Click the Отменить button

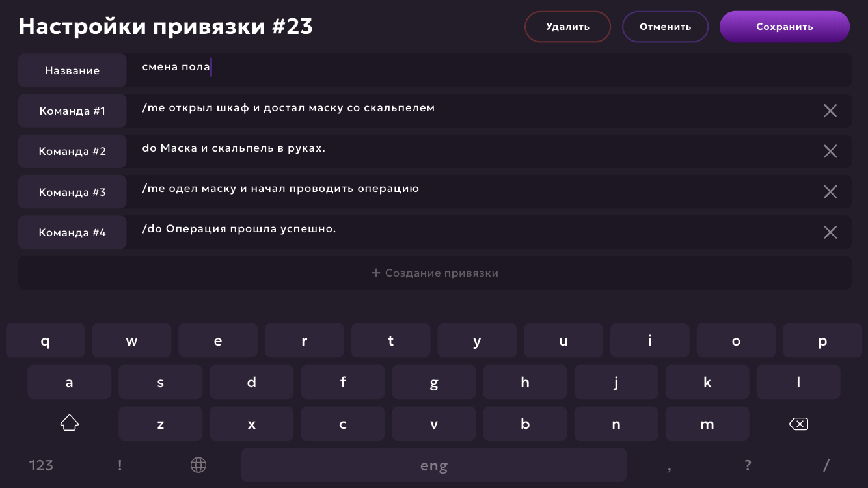665,27
